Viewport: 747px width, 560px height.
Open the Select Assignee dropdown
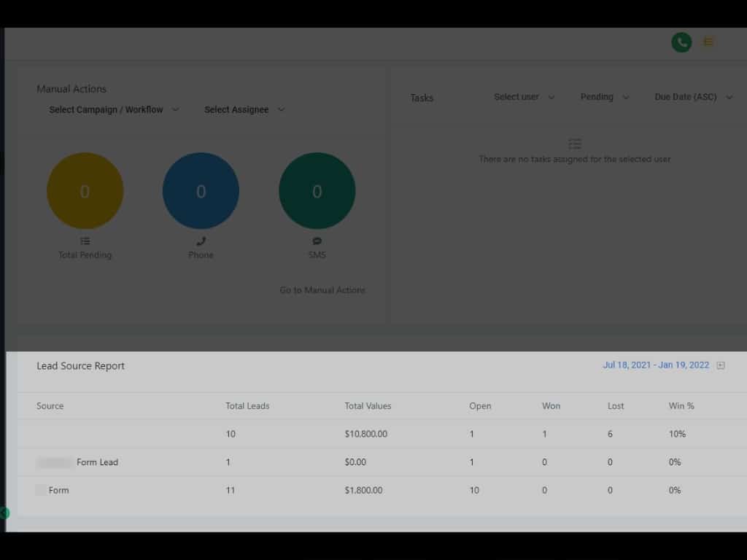click(244, 109)
